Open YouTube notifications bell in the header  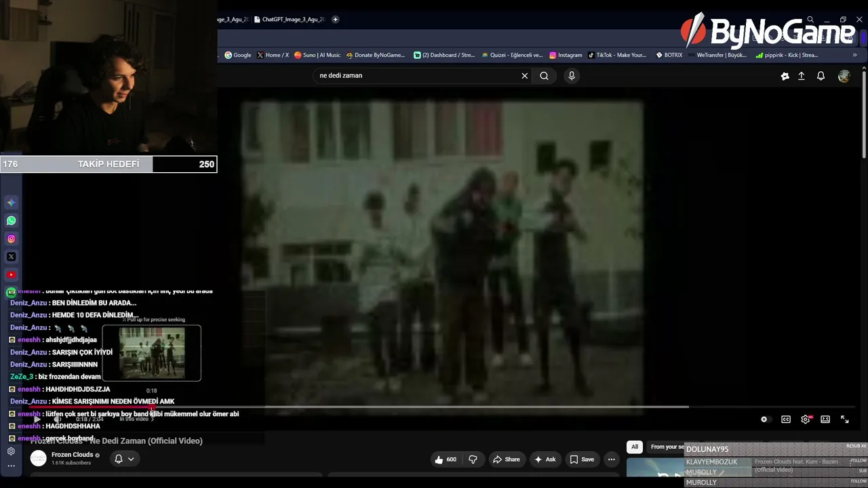[821, 77]
